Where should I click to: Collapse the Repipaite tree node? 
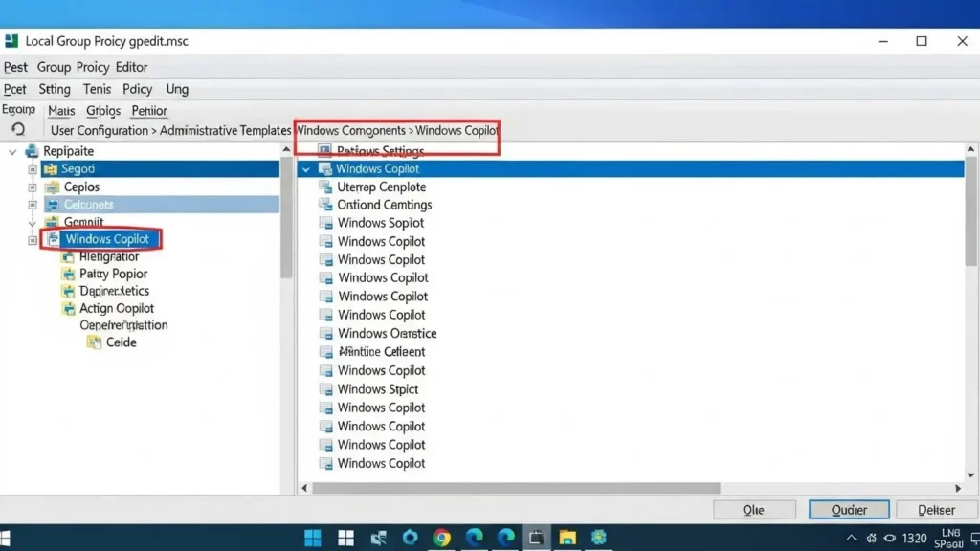(12, 150)
